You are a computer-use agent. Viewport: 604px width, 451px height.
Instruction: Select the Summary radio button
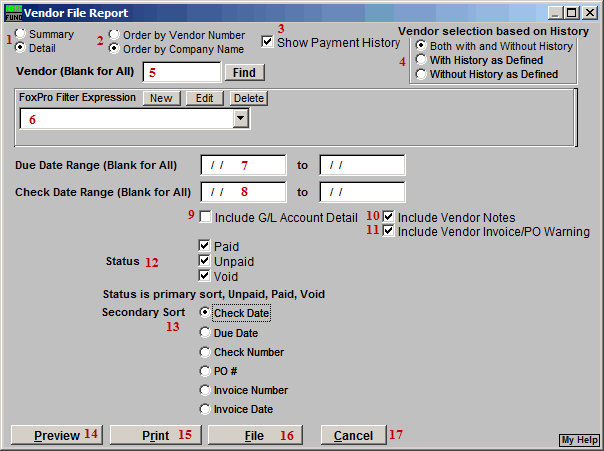[x=20, y=34]
